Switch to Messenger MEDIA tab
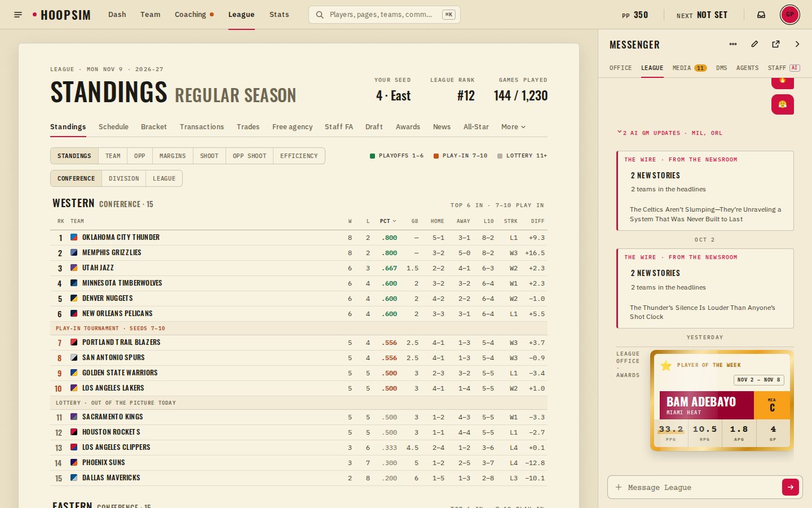Screen dimensions: 812x508 (x=689, y=68)
